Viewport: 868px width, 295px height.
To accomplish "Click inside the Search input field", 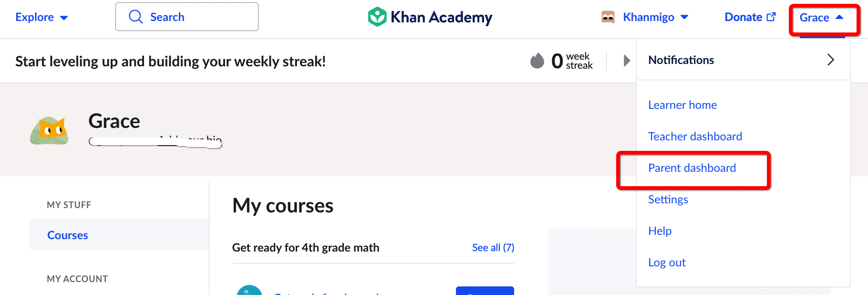I will click(187, 17).
